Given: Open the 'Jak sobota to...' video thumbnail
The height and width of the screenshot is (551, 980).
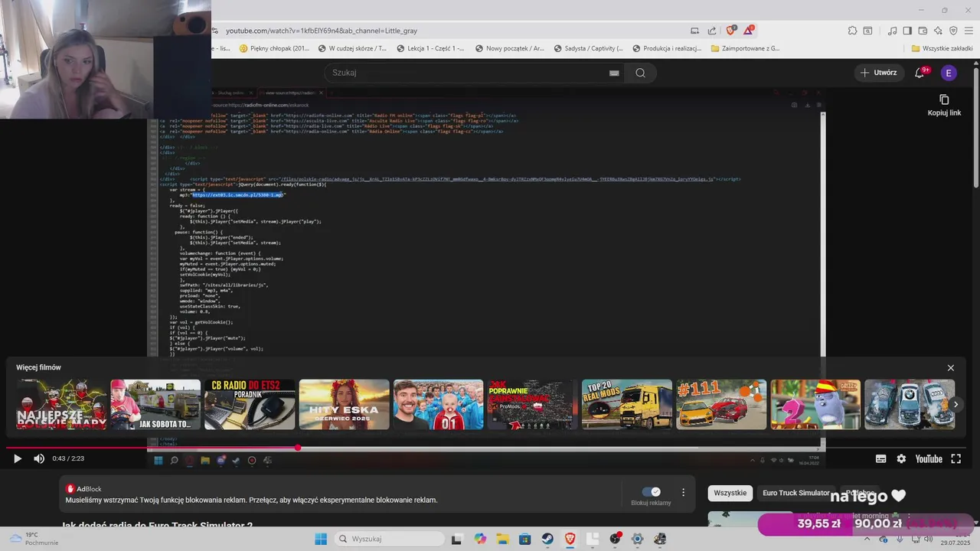Looking at the screenshot, I should 155,404.
